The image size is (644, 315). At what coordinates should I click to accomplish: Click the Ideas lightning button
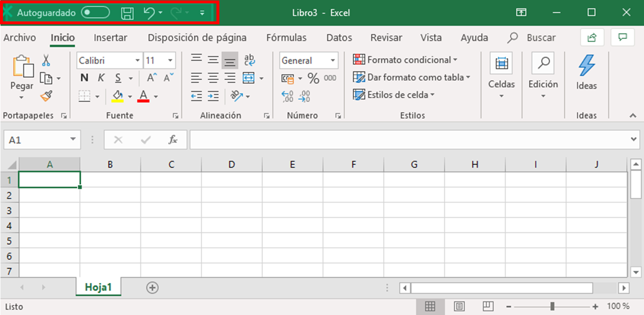click(587, 72)
